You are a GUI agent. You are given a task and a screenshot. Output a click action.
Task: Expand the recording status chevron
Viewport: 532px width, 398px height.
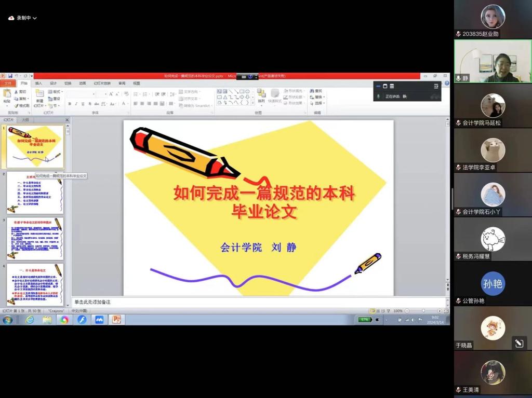(35, 18)
